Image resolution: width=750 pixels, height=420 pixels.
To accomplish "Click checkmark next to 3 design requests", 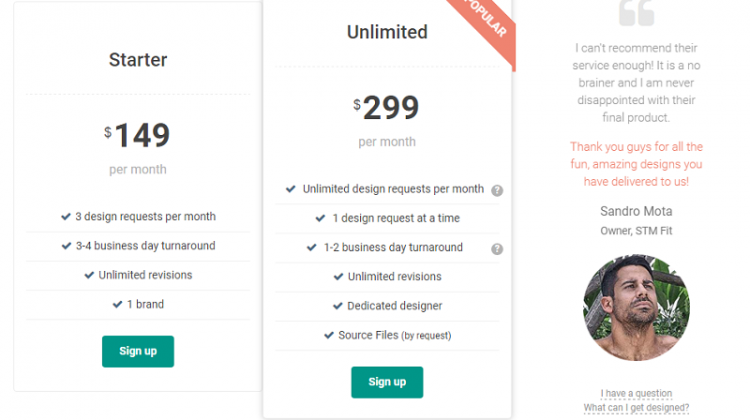I will pyautogui.click(x=66, y=217).
